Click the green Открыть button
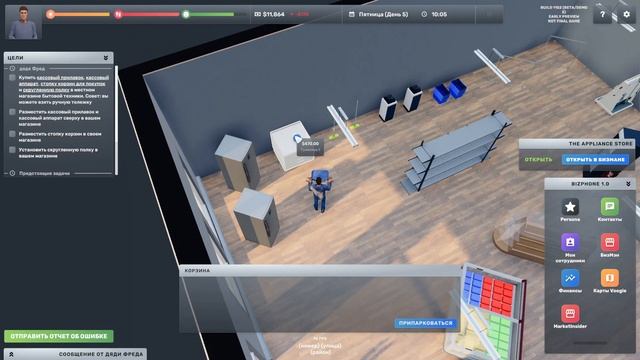640x360 pixels. point(538,160)
